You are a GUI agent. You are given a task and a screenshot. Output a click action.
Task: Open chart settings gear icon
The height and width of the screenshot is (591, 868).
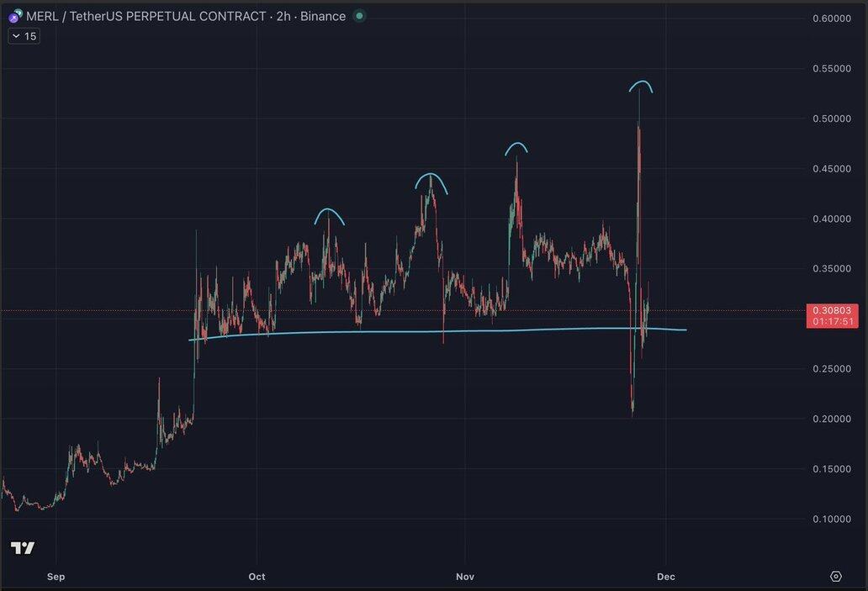click(835, 576)
